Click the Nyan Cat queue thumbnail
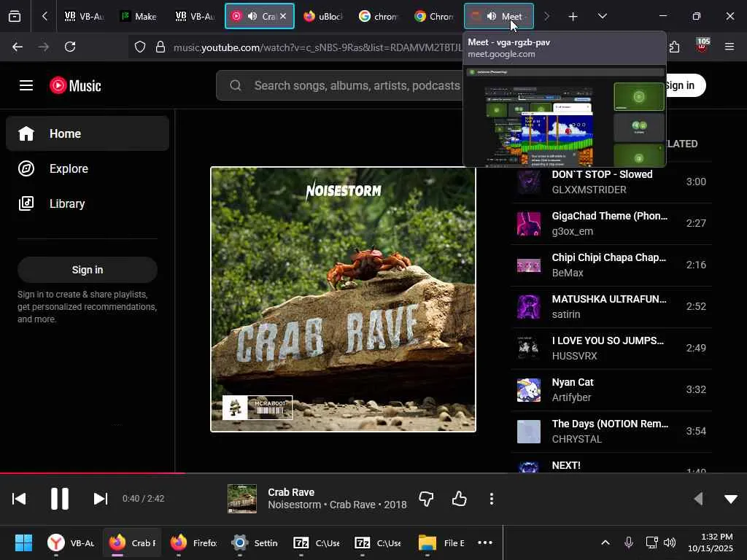 (x=529, y=390)
